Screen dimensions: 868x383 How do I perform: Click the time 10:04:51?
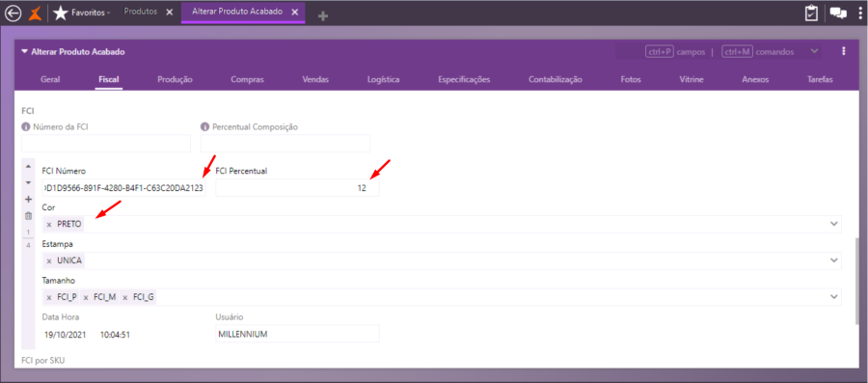(x=115, y=335)
